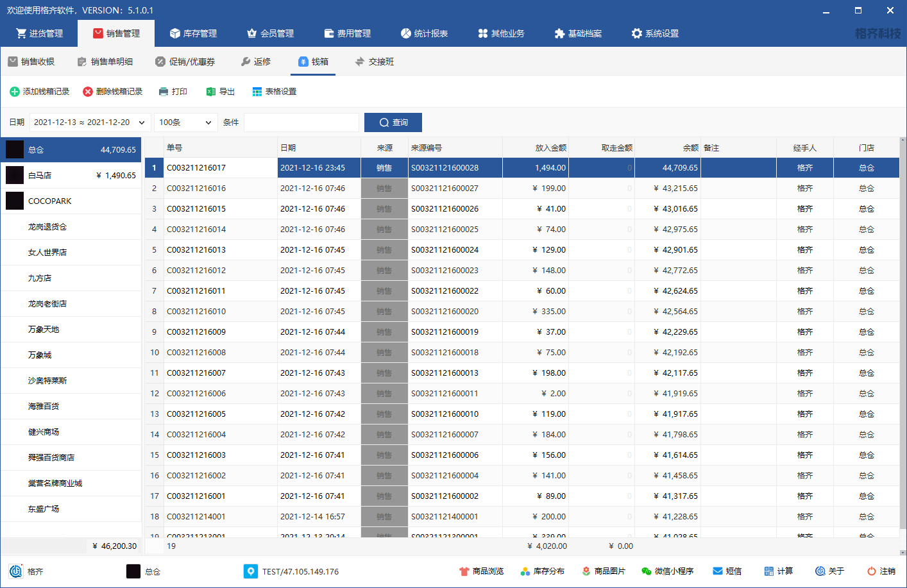Screen dimensions: 907x588
Task: Select the 钱箱 sub-tab
Action: pyautogui.click(x=313, y=62)
